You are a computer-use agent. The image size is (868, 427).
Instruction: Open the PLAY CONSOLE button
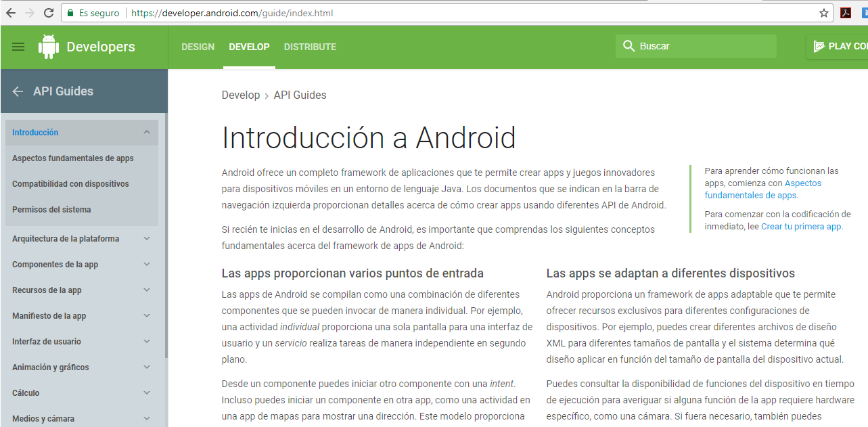[838, 46]
